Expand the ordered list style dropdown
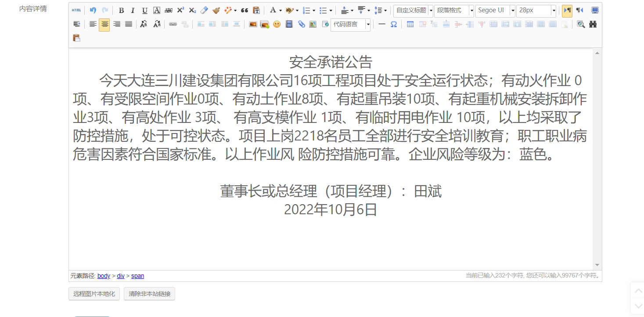The image size is (644, 317). point(313,11)
